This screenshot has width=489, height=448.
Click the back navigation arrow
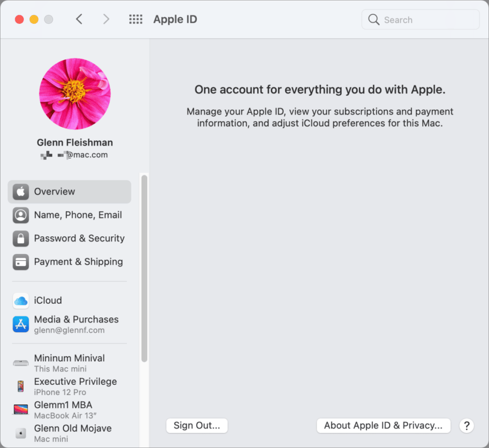coord(79,19)
